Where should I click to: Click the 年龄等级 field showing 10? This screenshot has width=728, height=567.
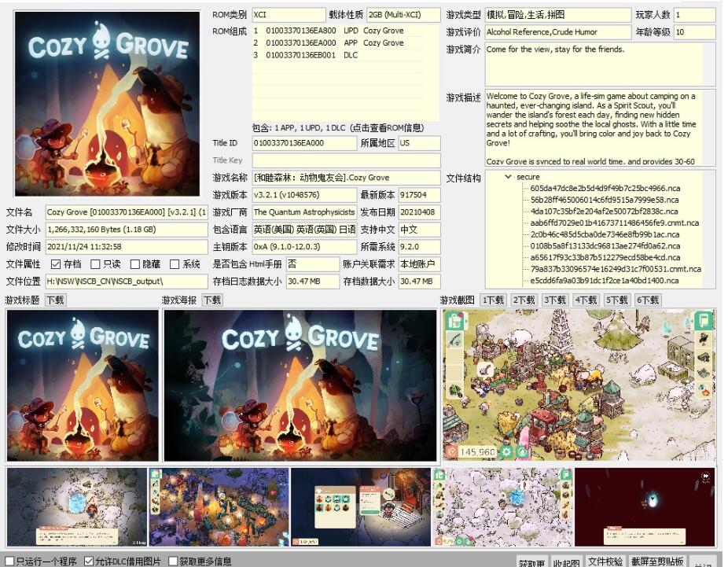click(x=694, y=32)
